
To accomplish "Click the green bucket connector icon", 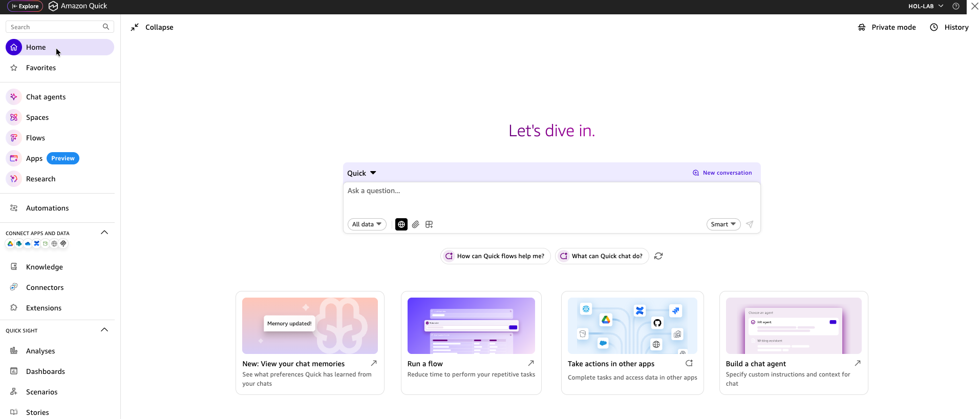I will pyautogui.click(x=45, y=244).
